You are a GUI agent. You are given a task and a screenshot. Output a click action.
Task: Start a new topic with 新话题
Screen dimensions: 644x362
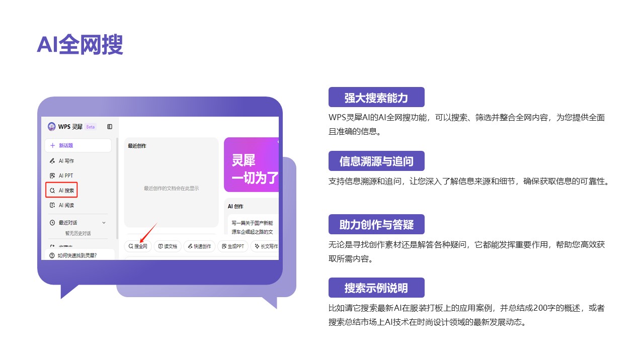tap(78, 145)
